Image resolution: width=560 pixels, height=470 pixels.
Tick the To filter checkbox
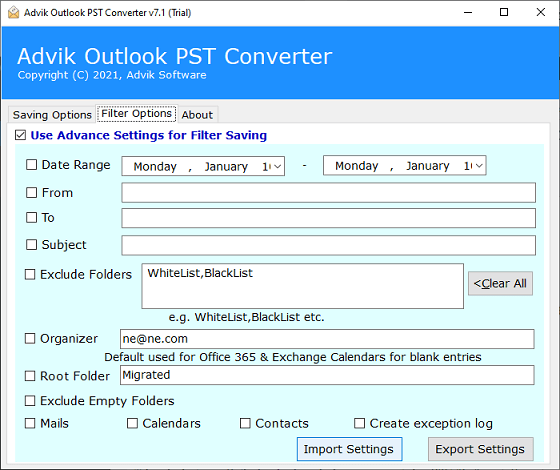click(31, 218)
